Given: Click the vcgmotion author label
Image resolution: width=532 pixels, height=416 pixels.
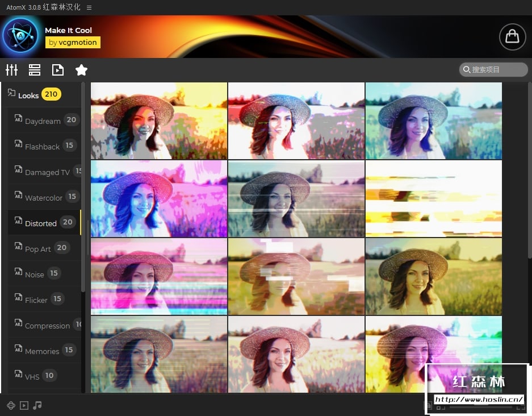Looking at the screenshot, I should [x=73, y=43].
